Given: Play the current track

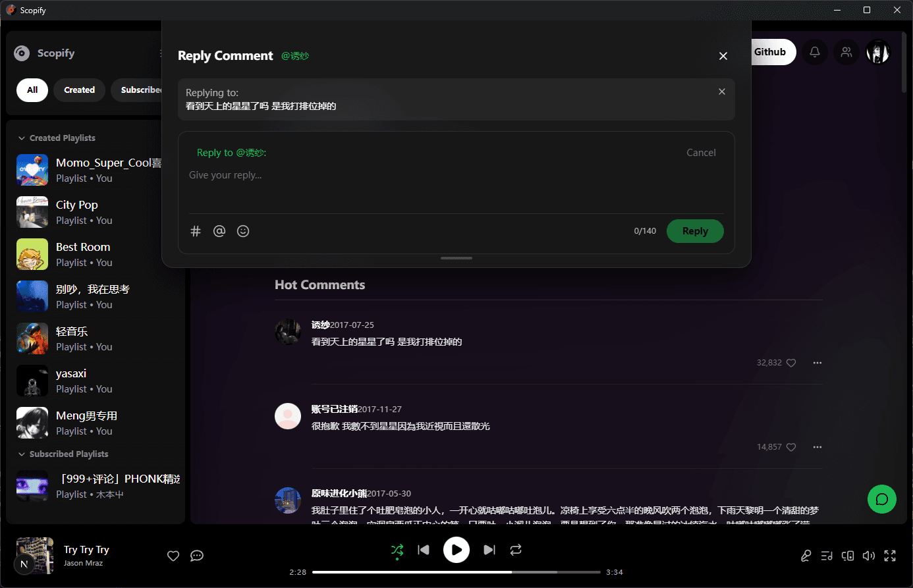Looking at the screenshot, I should (456, 550).
